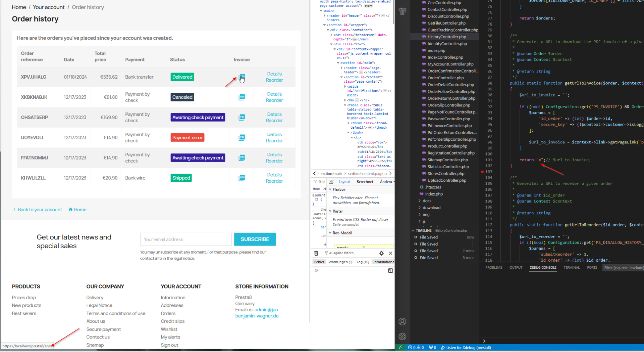Select the 'now' File Saved timeline entry
Screen dimensions: 644x352
coord(444,237)
